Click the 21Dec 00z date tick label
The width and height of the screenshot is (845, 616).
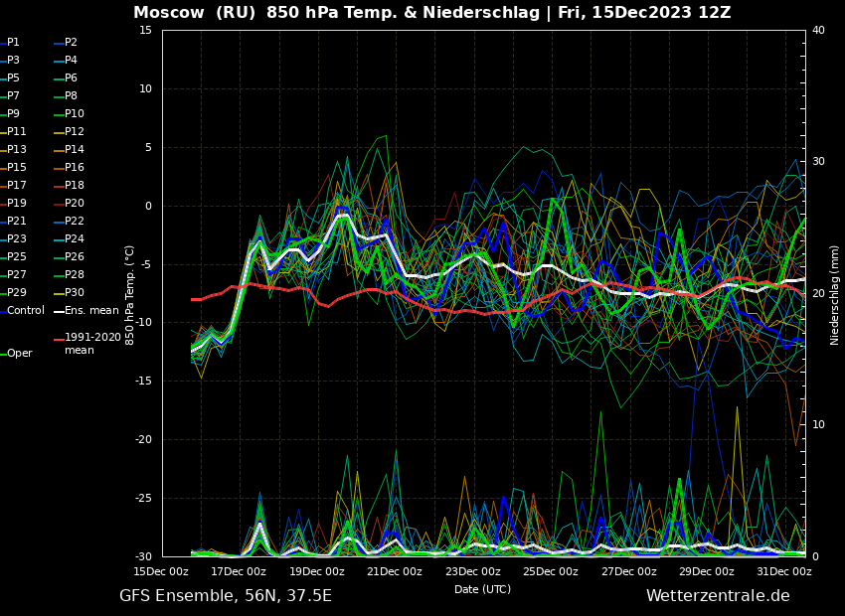pyautogui.click(x=395, y=572)
